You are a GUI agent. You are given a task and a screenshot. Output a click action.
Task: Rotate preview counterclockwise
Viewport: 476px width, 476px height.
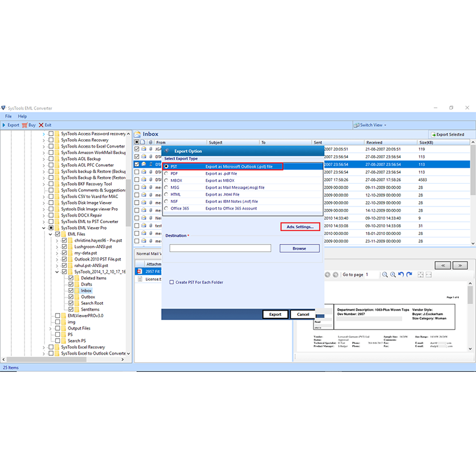(x=401, y=274)
